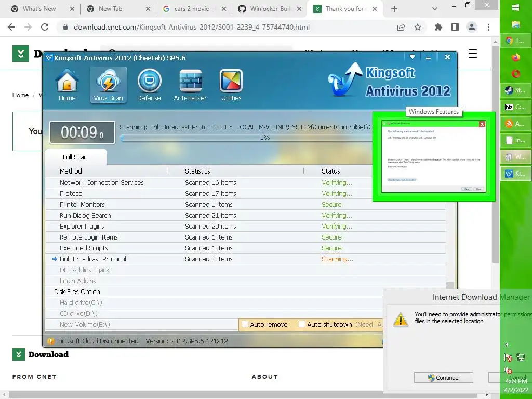
Task: Open Chrome extensions puzzle icon
Action: coord(438,27)
